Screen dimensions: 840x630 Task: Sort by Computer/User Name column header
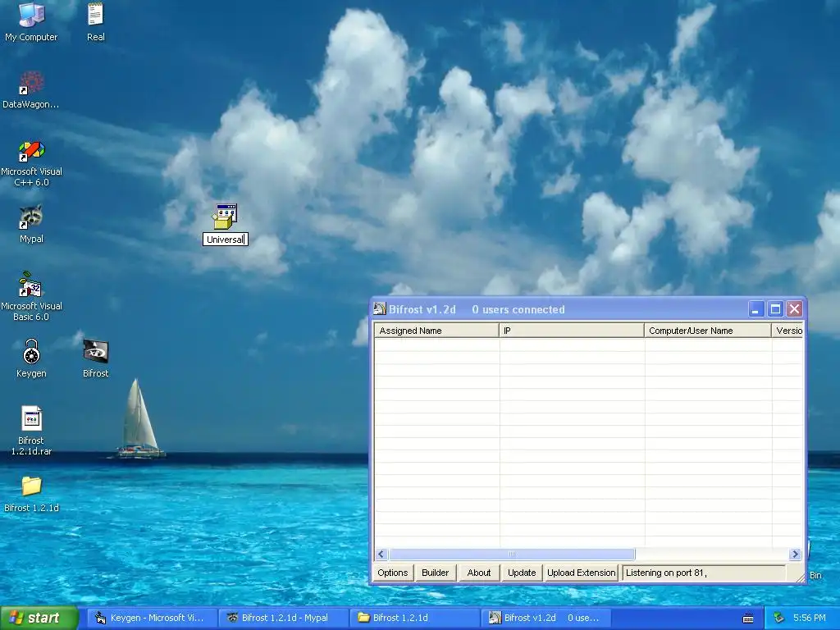pos(708,331)
